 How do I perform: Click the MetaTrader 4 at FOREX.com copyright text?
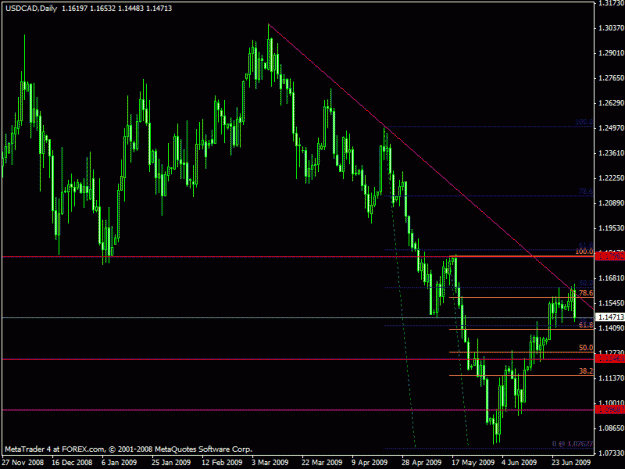tap(128, 449)
